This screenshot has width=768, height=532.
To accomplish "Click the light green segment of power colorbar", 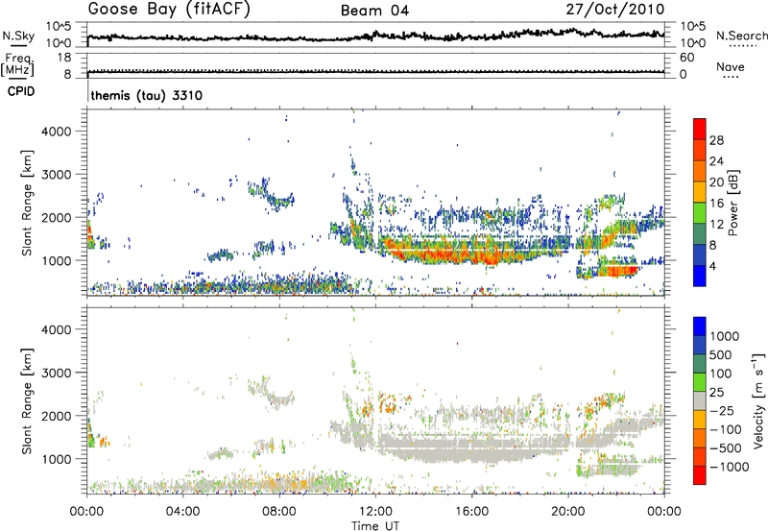I will (x=700, y=212).
